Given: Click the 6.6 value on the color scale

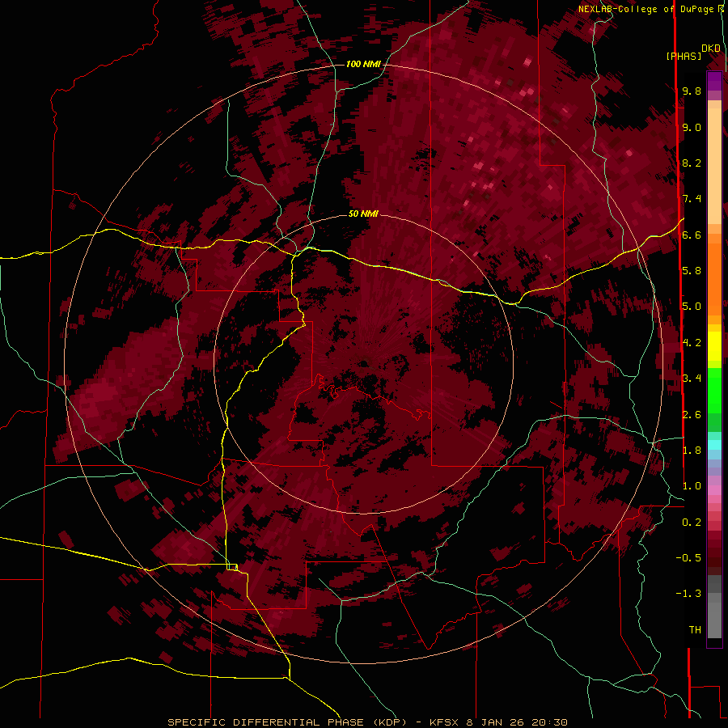Looking at the screenshot, I should click(692, 235).
